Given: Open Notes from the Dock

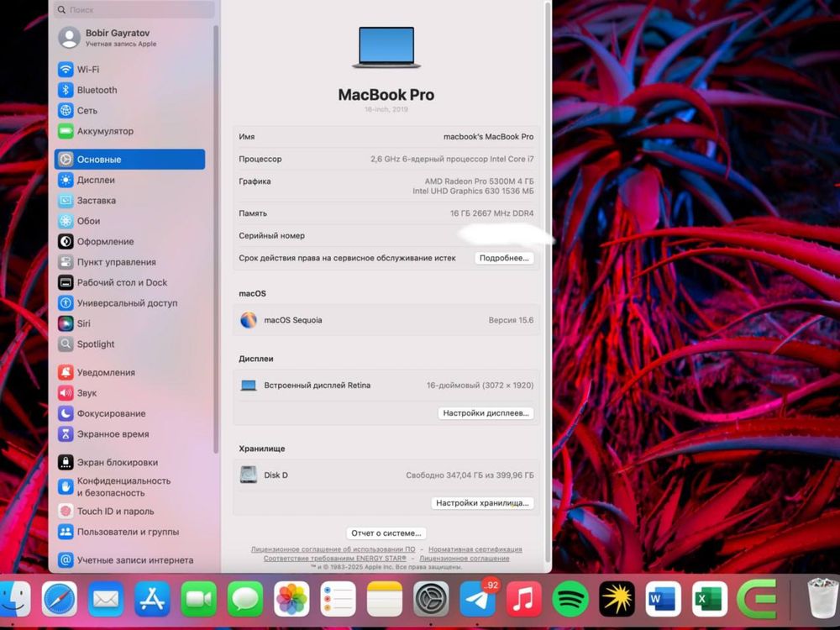Looking at the screenshot, I should tap(385, 599).
